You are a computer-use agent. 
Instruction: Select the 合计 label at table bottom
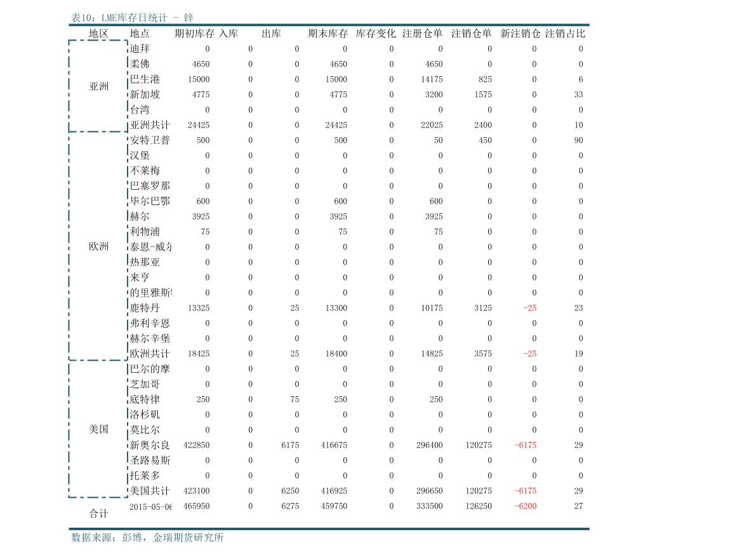(x=99, y=514)
